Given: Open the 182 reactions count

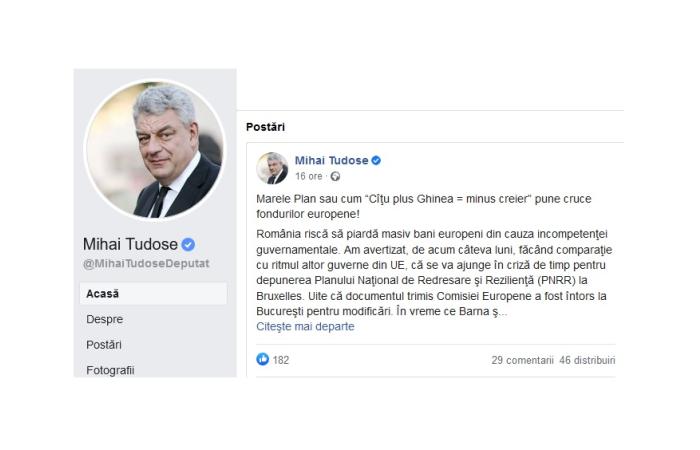Looking at the screenshot, I should tap(281, 359).
